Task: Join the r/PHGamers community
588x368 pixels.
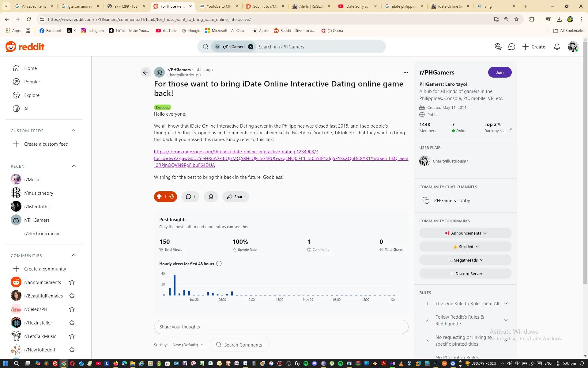Action: pos(499,72)
